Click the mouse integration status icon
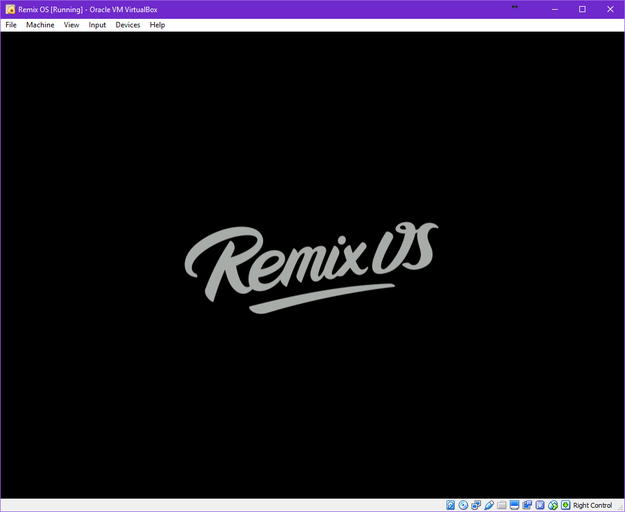 pos(553,505)
